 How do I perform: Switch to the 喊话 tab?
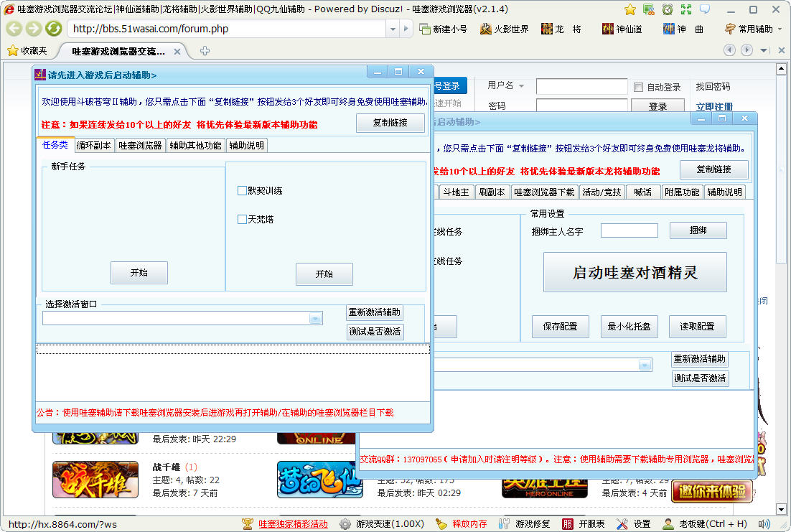(643, 192)
